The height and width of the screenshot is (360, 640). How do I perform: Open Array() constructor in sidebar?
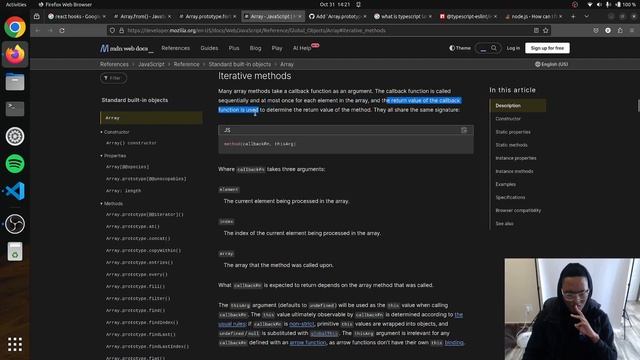coord(131,143)
